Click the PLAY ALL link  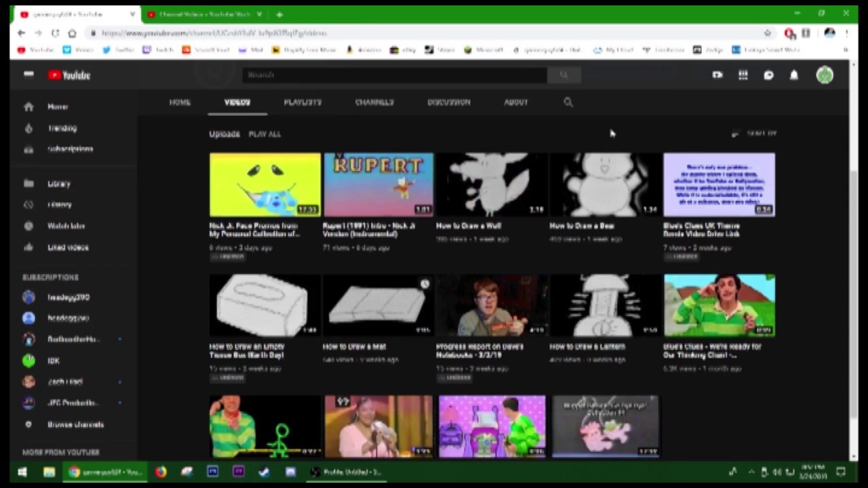coord(264,134)
